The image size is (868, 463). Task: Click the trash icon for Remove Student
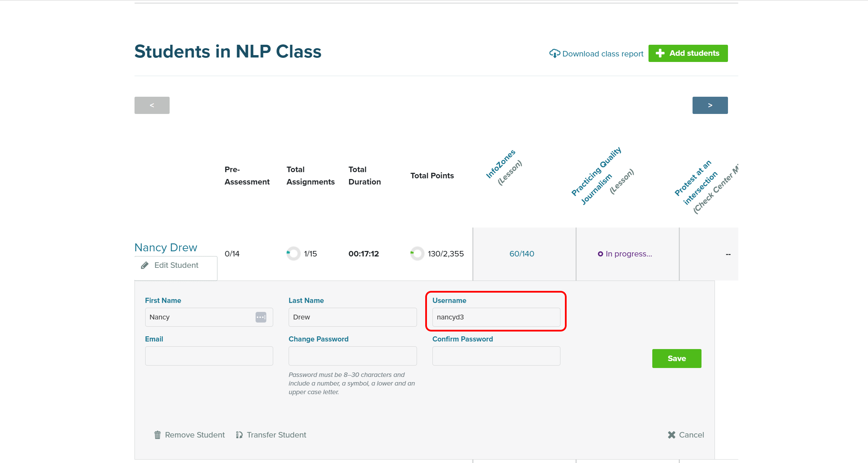[x=157, y=435]
